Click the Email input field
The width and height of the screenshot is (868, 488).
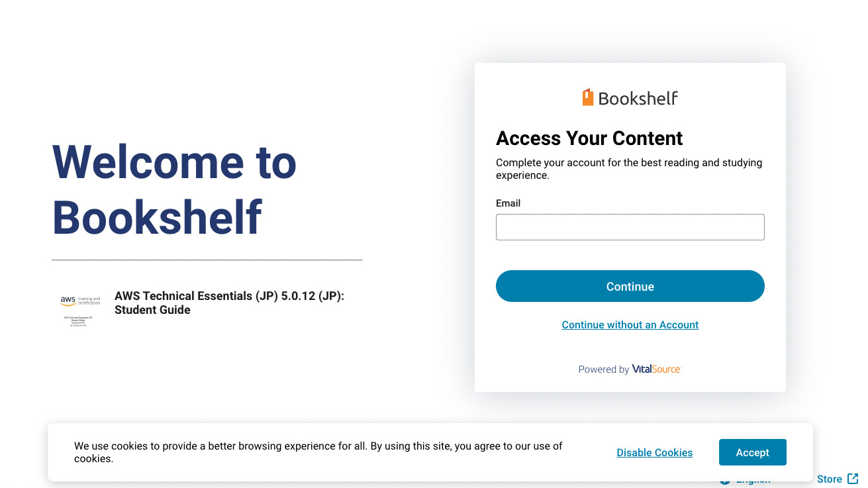click(630, 226)
